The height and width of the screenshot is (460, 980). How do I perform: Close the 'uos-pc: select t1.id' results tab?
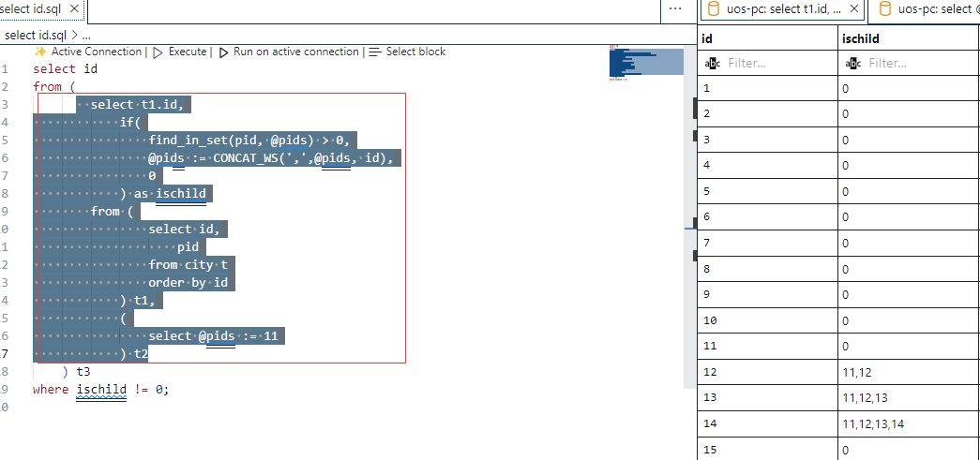[x=855, y=9]
